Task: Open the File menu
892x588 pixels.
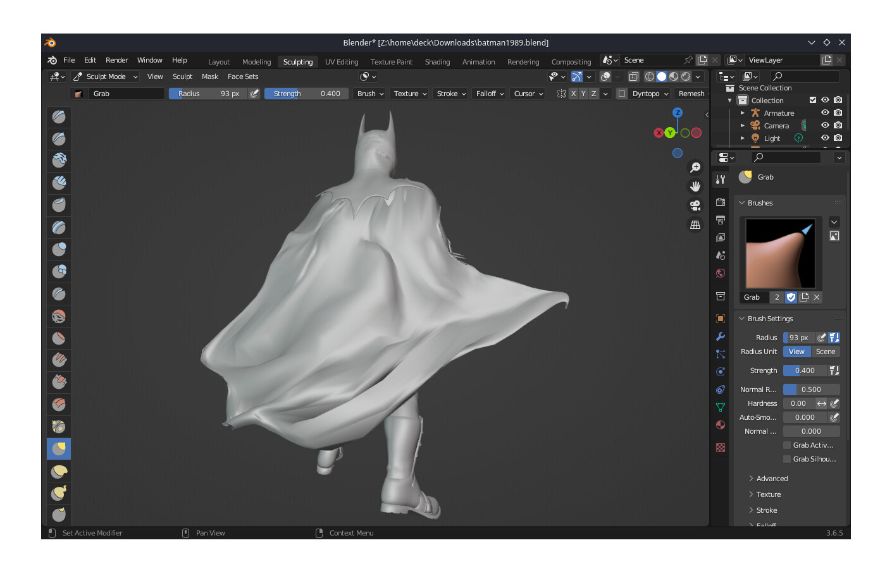Action: [69, 60]
